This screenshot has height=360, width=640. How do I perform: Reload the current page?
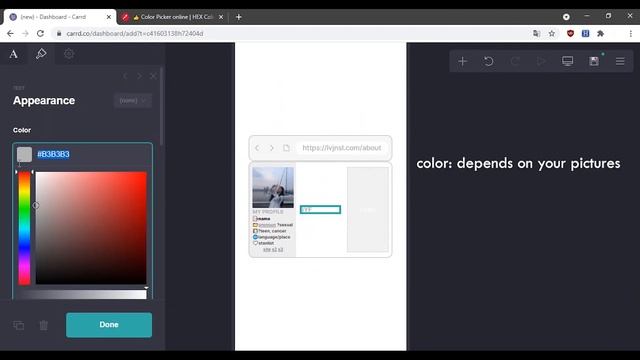pos(40,33)
